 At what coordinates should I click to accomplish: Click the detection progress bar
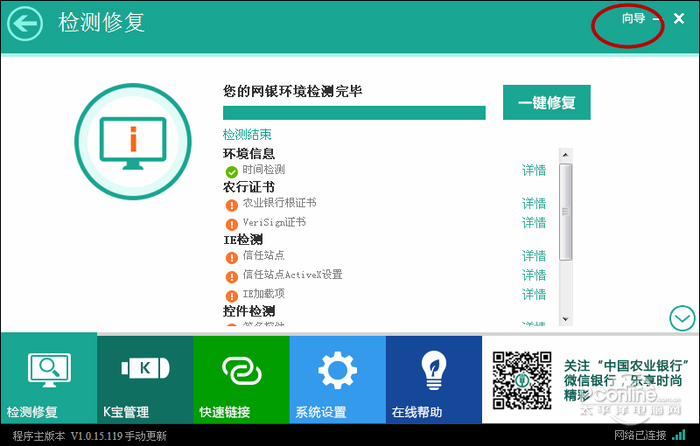click(x=354, y=113)
